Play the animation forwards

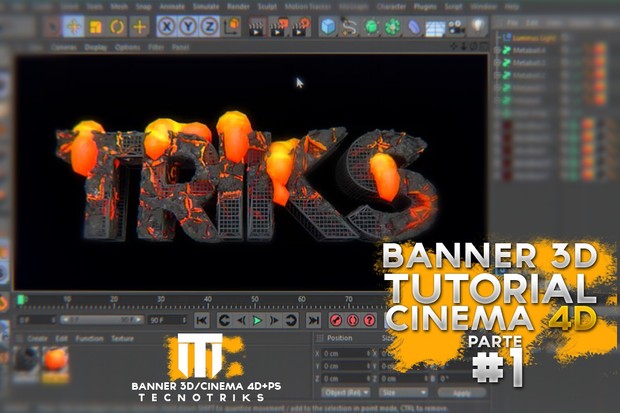click(257, 320)
